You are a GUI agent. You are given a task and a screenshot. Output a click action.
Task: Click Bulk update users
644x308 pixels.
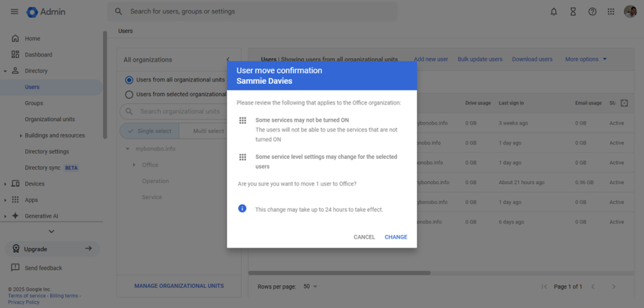click(480, 59)
